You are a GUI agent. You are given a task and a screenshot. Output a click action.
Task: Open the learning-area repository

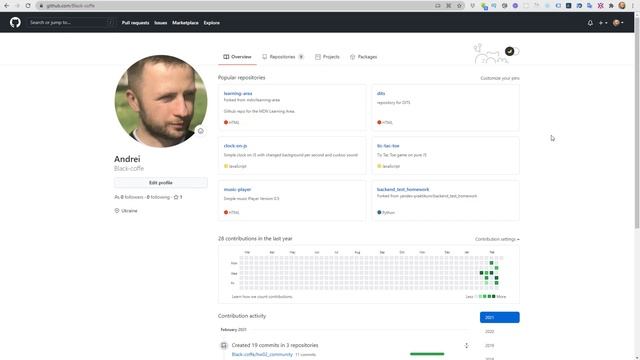pyautogui.click(x=238, y=93)
